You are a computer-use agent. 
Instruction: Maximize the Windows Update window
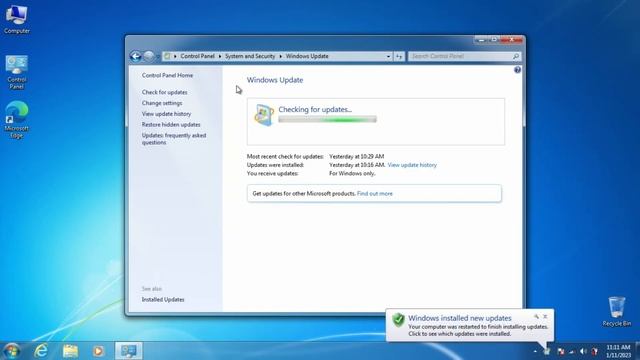click(x=493, y=40)
